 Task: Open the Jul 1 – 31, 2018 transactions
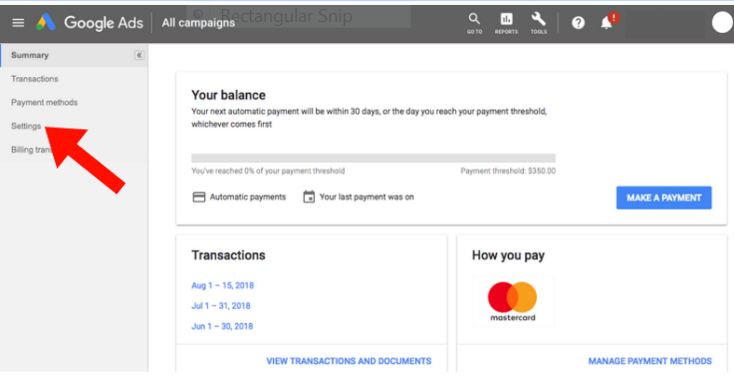221,306
